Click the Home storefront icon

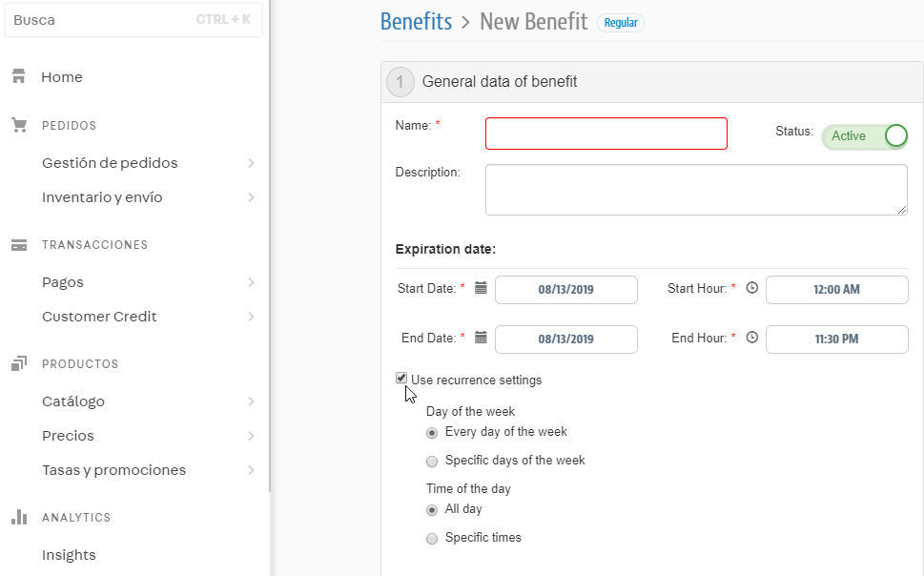pyautogui.click(x=18, y=77)
